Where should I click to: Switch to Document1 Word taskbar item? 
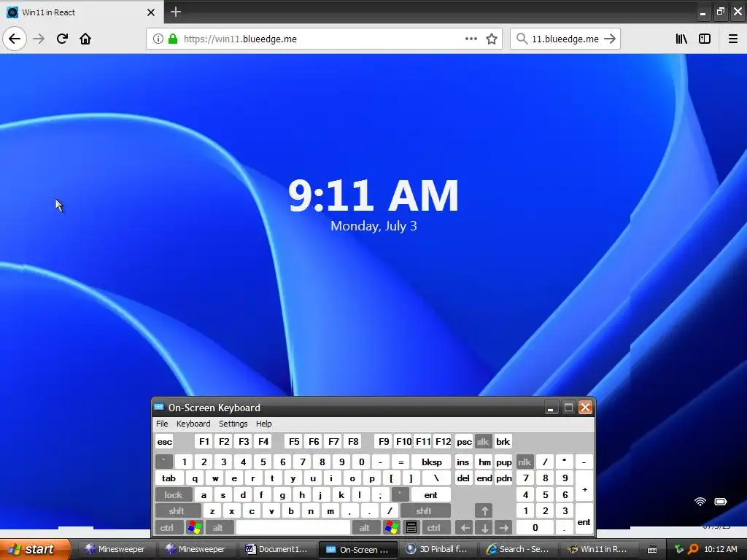click(x=276, y=549)
